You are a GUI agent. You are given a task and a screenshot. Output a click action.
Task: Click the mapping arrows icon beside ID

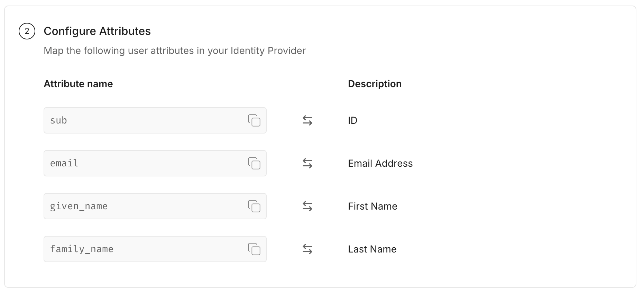click(307, 120)
